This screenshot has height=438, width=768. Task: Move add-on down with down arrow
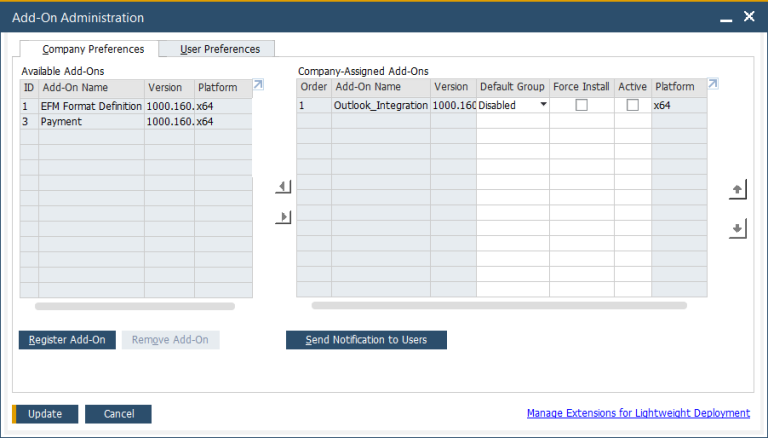coord(738,229)
